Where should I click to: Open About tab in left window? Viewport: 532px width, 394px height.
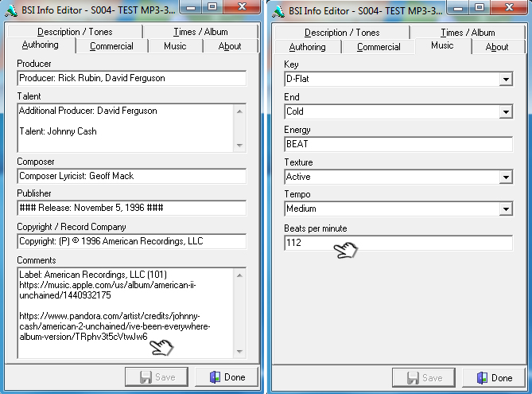[x=230, y=46]
